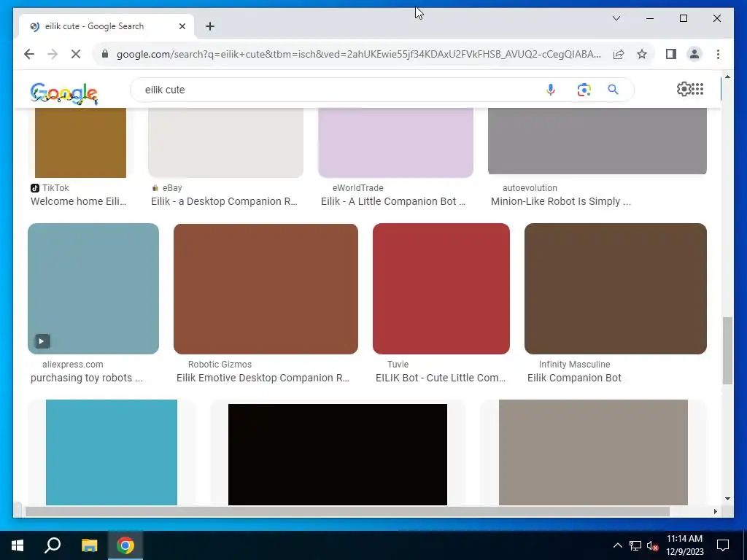
Task: Go to Google home via logo
Action: [x=64, y=93]
